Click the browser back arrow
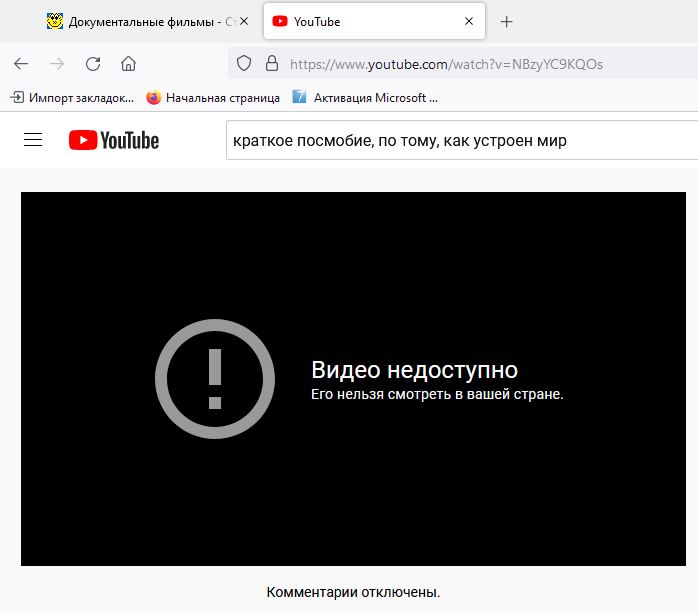The height and width of the screenshot is (613, 698). (x=21, y=64)
